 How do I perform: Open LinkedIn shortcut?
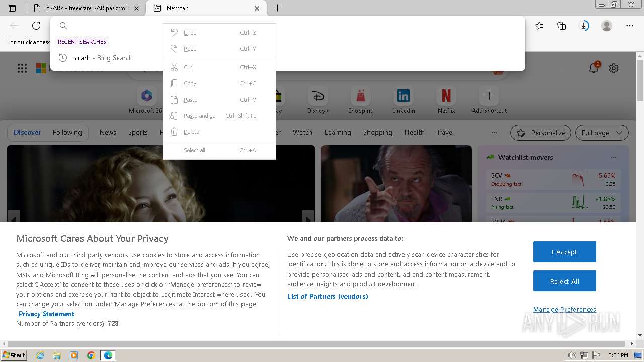404,100
